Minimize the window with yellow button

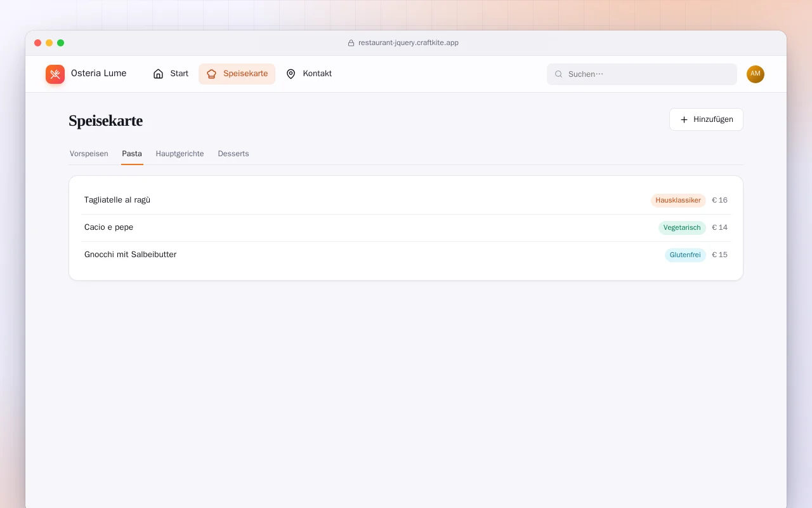(49, 43)
